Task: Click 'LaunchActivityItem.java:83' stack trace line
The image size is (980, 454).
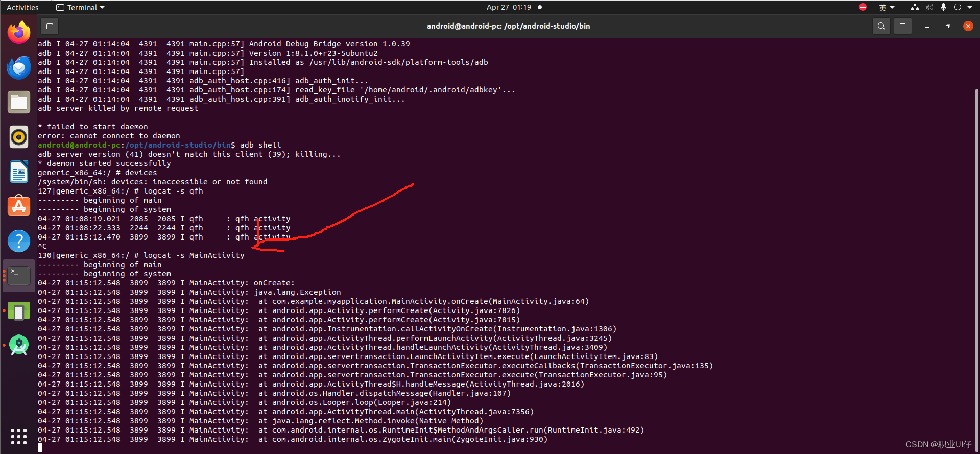Action: click(x=348, y=356)
